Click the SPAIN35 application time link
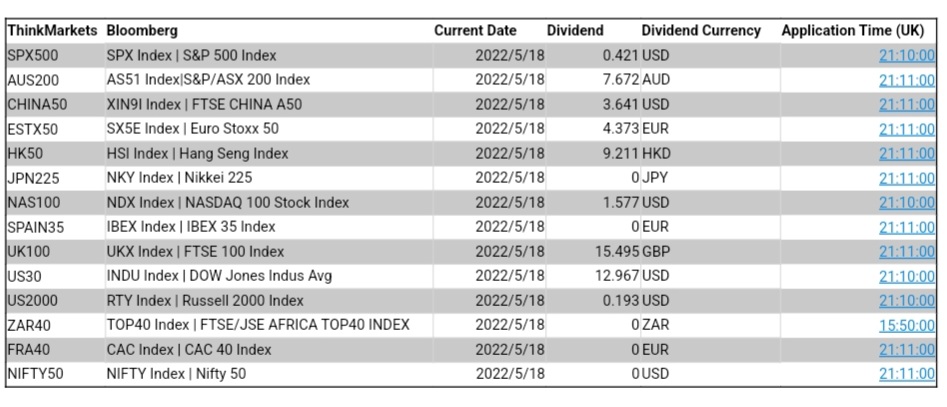Screen dimensions: 947x407 point(906,227)
